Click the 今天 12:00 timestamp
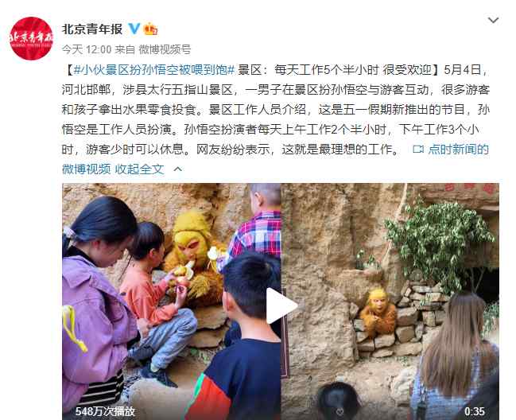This screenshot has width=516, height=420. (87, 49)
